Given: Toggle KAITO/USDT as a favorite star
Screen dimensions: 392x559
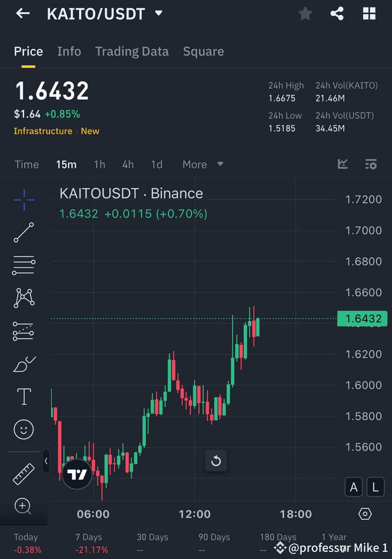Looking at the screenshot, I should [x=305, y=13].
